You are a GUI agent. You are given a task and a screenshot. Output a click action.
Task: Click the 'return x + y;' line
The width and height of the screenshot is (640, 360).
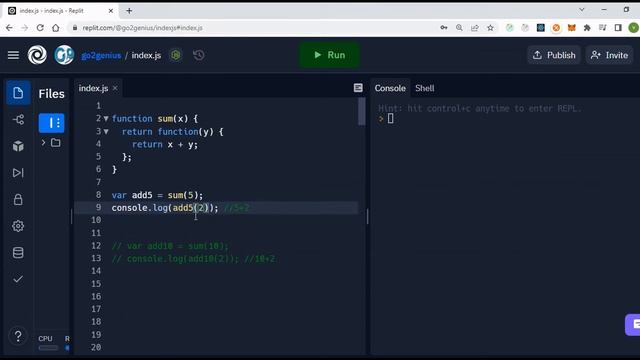[x=164, y=144]
